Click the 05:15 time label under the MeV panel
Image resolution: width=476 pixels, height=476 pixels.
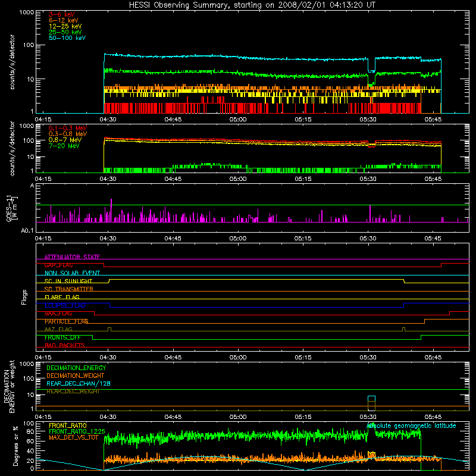click(303, 179)
